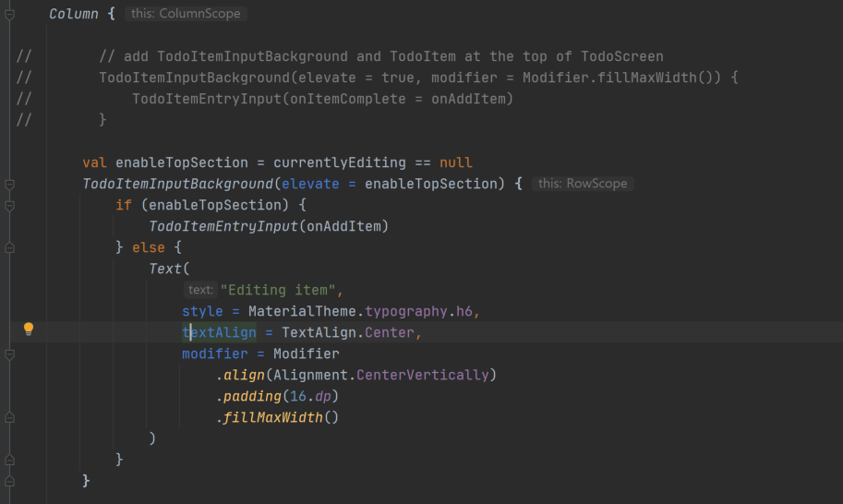Image resolution: width=843 pixels, height=504 pixels.
Task: Click fold marker beside the else line
Action: [9, 247]
